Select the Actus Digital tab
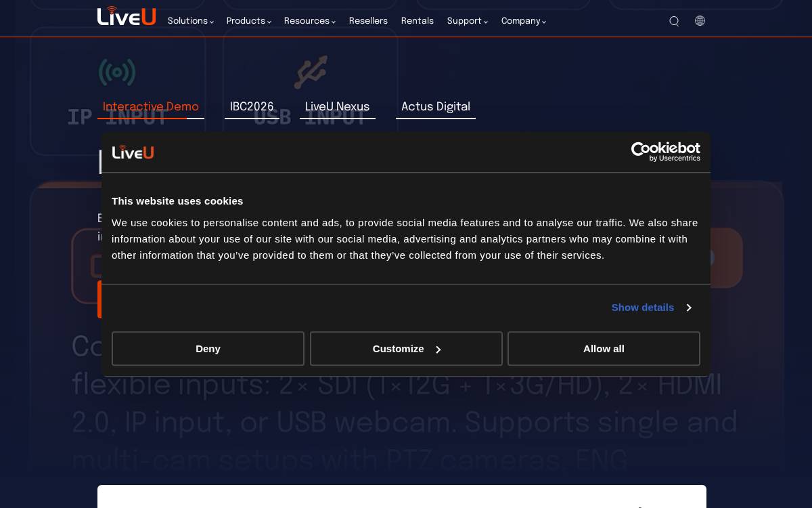This screenshot has width=812, height=508. tap(436, 107)
